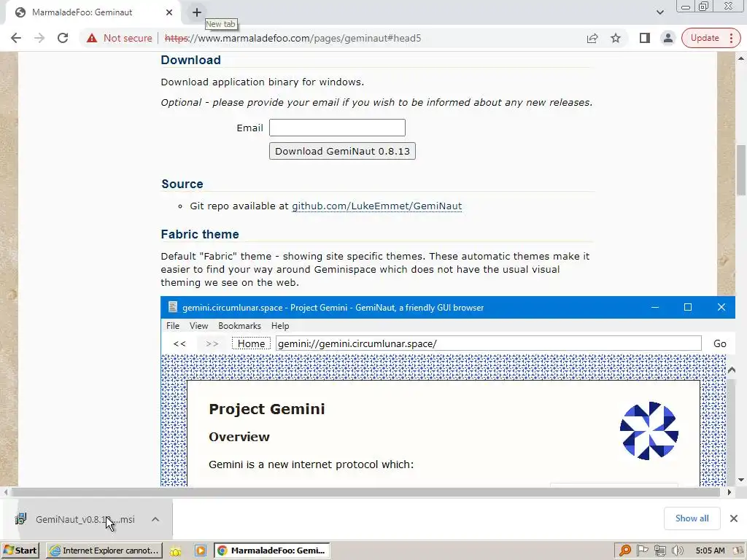Screen dimensions: 747x560
Task: Close the MarmaladeFoo: Geminaut tab
Action: tap(169, 12)
